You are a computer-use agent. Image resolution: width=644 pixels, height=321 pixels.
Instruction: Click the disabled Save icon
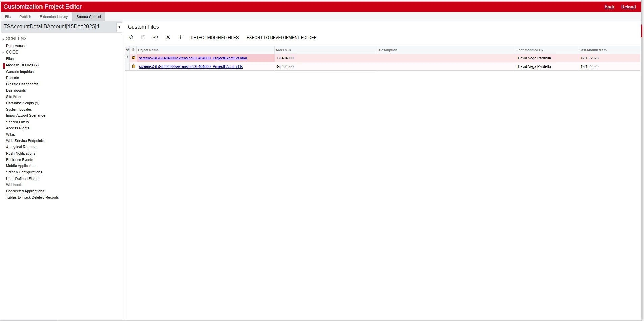click(143, 37)
